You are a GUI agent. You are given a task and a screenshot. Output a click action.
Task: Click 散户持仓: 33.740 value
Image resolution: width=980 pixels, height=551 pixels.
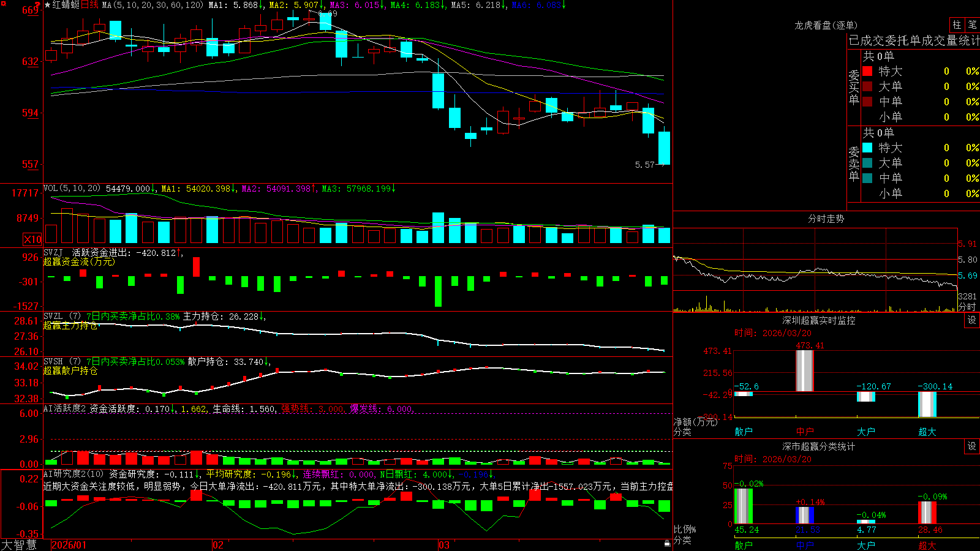tap(229, 362)
